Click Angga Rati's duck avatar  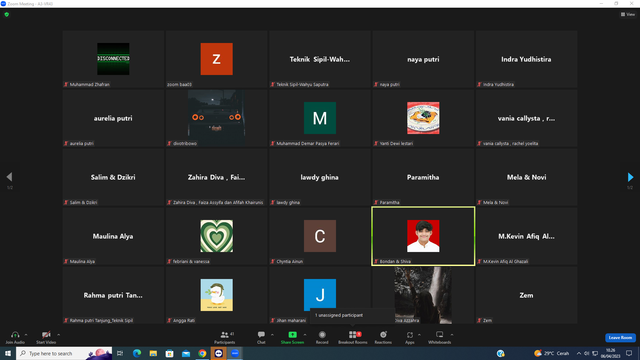click(216, 295)
